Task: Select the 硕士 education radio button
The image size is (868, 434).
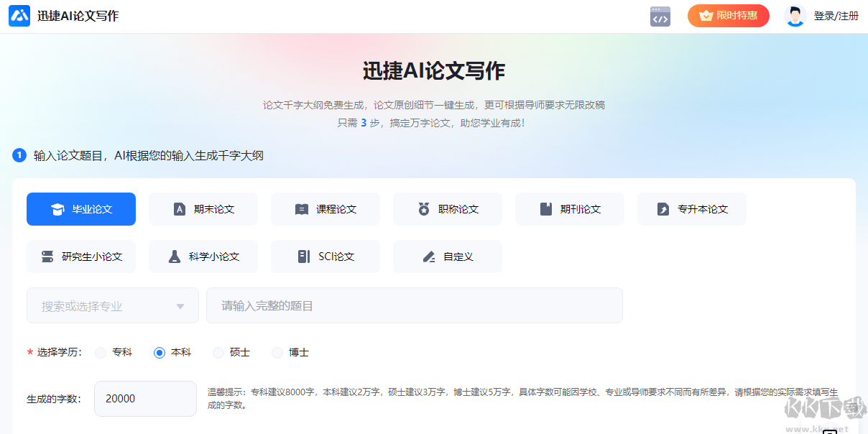Action: (x=218, y=353)
